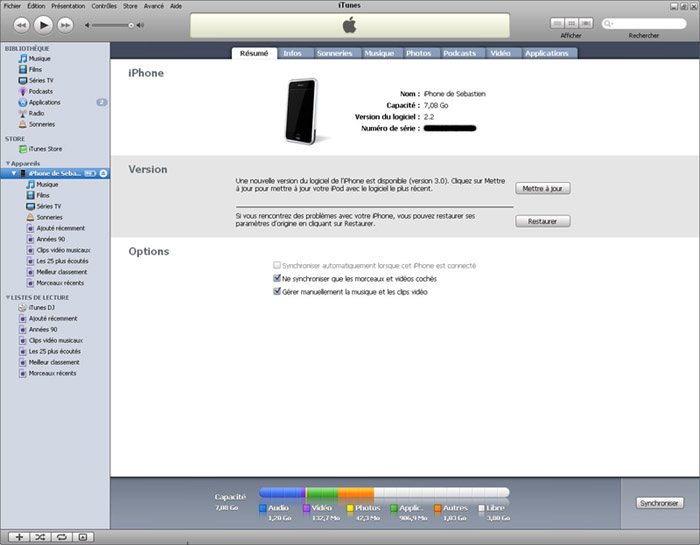Viewport: 700px width, 545px height.
Task: Open the Store menu
Action: (x=130, y=6)
